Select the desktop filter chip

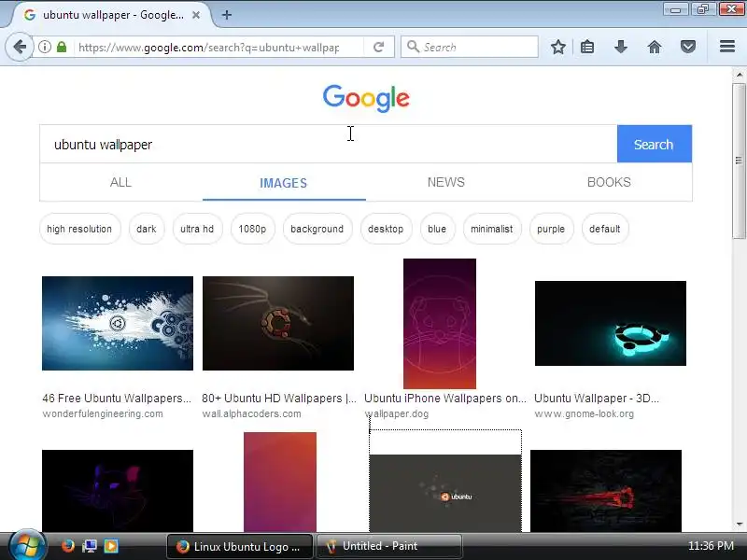tap(386, 229)
